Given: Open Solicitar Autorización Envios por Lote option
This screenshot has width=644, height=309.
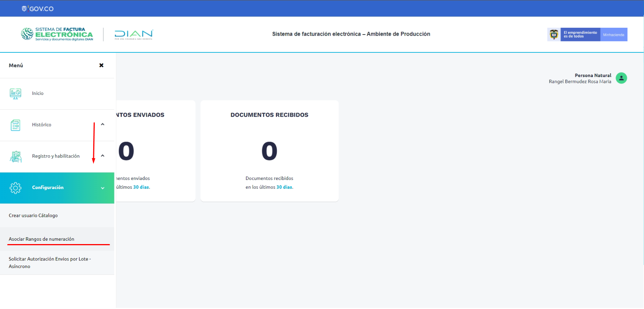Looking at the screenshot, I should (x=49, y=263).
